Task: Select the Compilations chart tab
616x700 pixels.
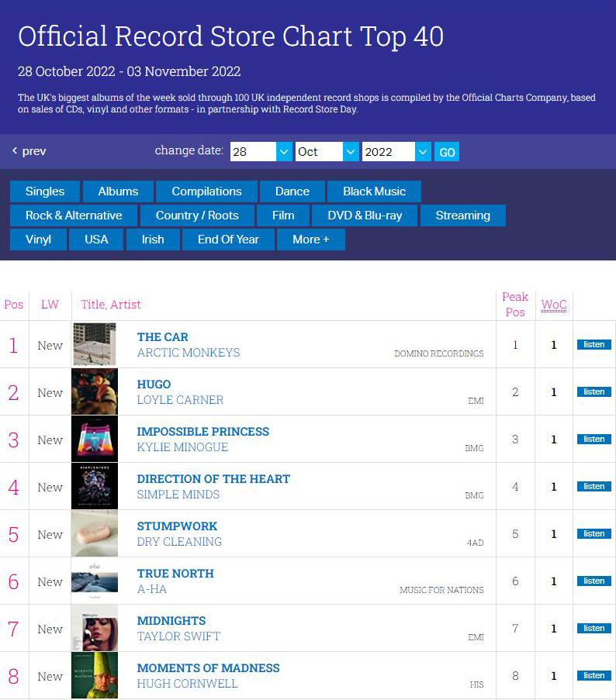Action: (x=206, y=191)
